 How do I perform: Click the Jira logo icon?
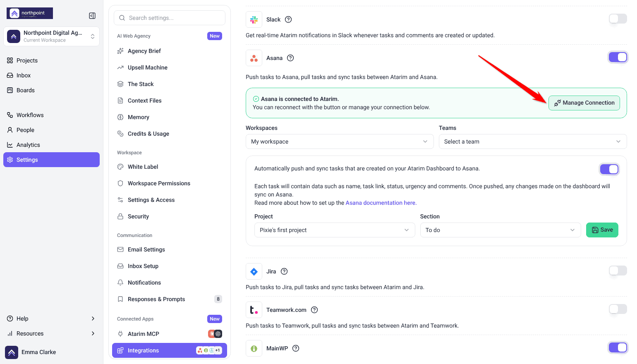coord(254,271)
